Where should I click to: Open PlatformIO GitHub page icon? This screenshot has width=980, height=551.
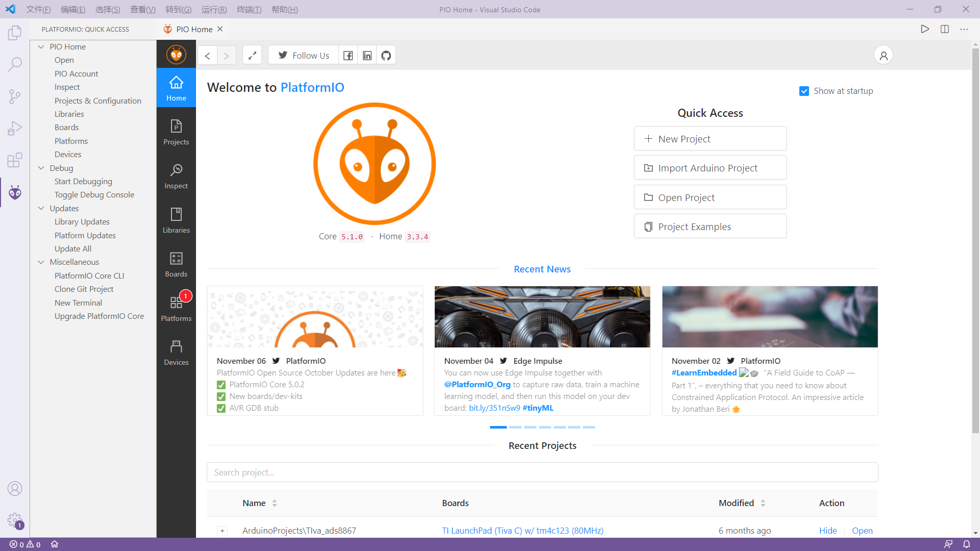pyautogui.click(x=386, y=56)
